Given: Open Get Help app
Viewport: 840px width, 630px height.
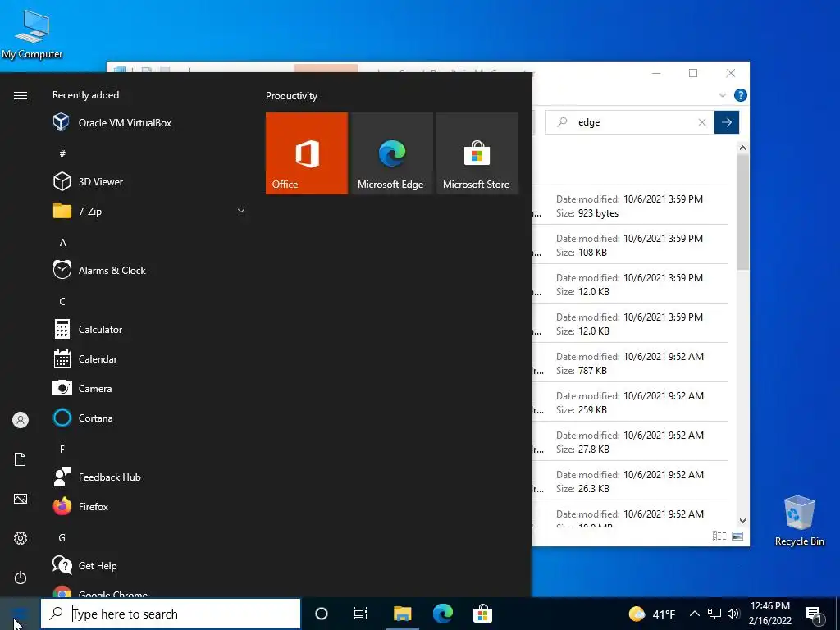Looking at the screenshot, I should pos(85,565).
